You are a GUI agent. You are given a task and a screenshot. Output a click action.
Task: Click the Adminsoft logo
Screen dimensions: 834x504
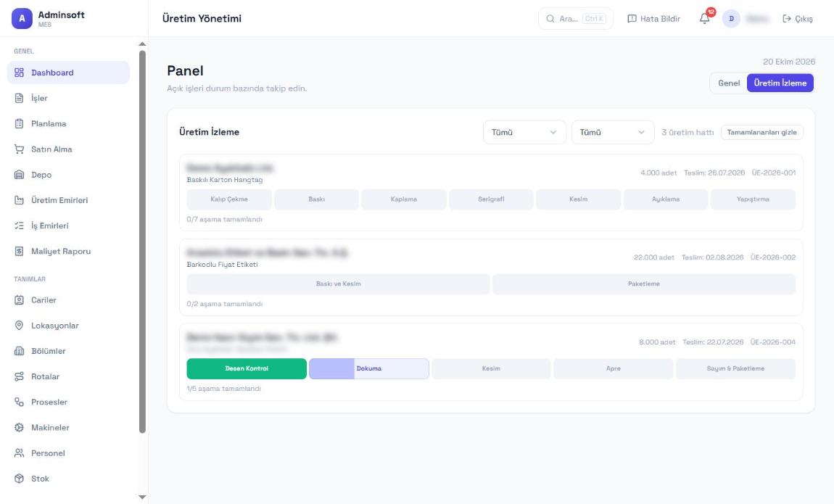pyautogui.click(x=22, y=19)
